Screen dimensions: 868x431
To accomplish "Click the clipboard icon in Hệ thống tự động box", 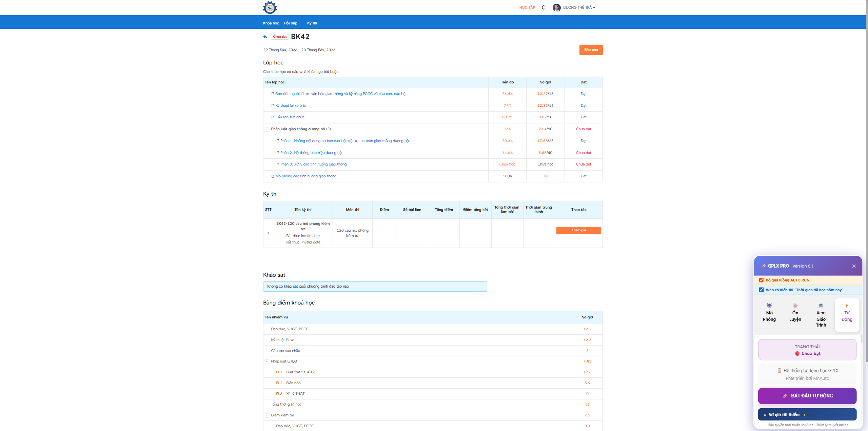I will click(780, 370).
